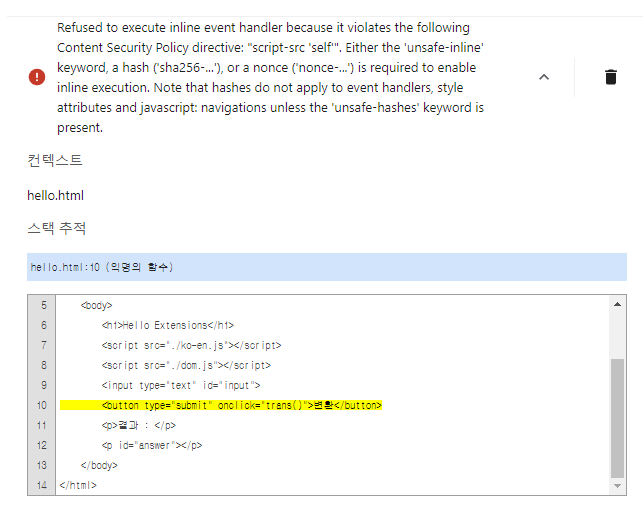Click the red error exclamation icon
Image resolution: width=643 pixels, height=510 pixels.
click(x=37, y=77)
